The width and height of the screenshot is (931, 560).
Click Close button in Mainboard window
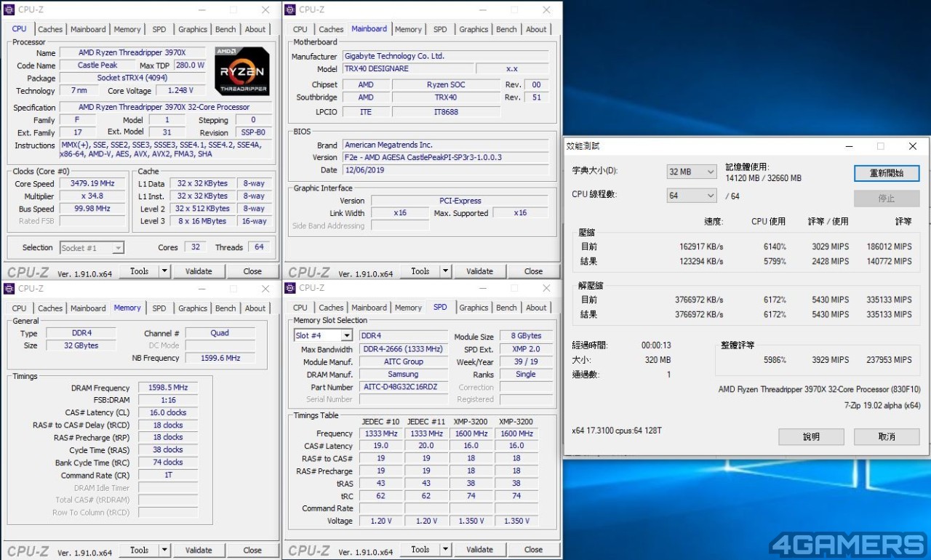(533, 271)
